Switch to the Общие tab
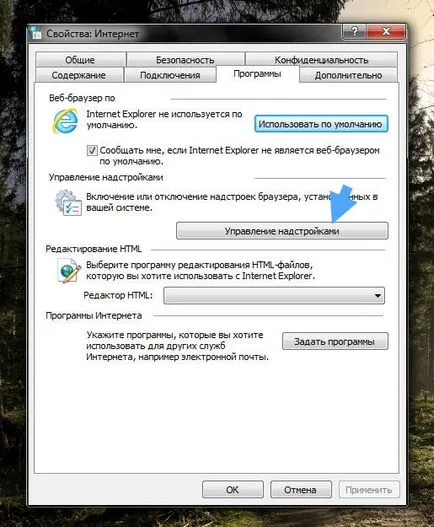Viewport: 434px width, 527px height. (x=80, y=60)
